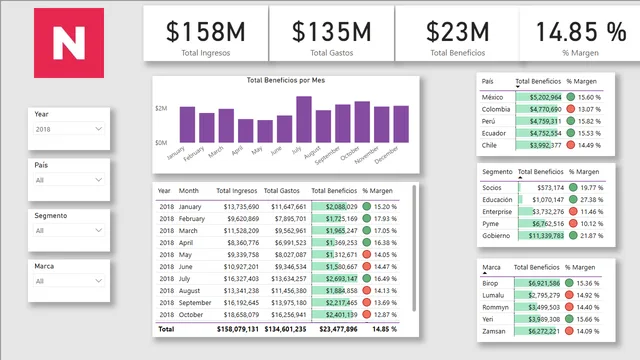Click green margin indicator for Gobierno
The height and width of the screenshot is (360, 640).
pyautogui.click(x=573, y=236)
